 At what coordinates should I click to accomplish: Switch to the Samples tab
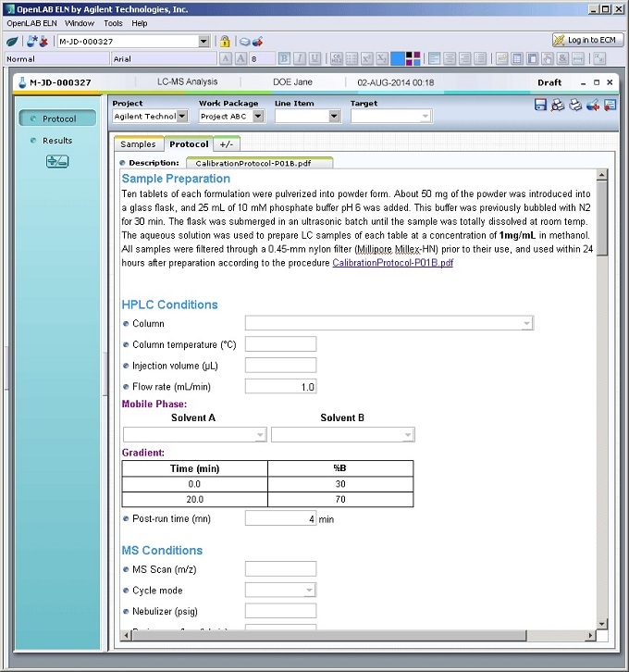coord(138,144)
